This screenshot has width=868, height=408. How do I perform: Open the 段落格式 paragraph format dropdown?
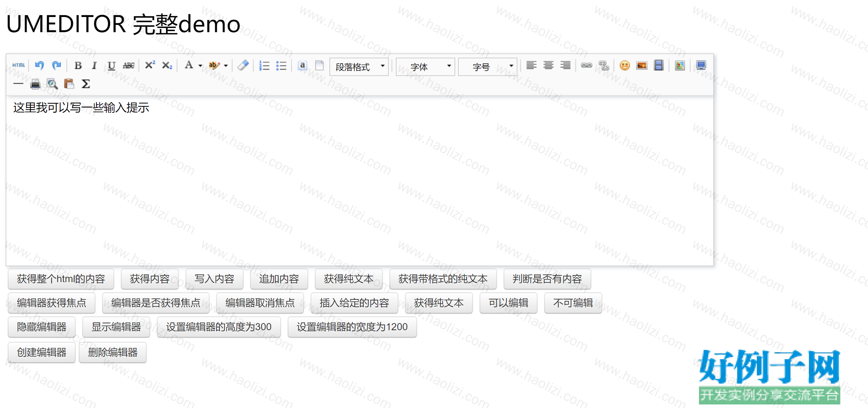359,67
